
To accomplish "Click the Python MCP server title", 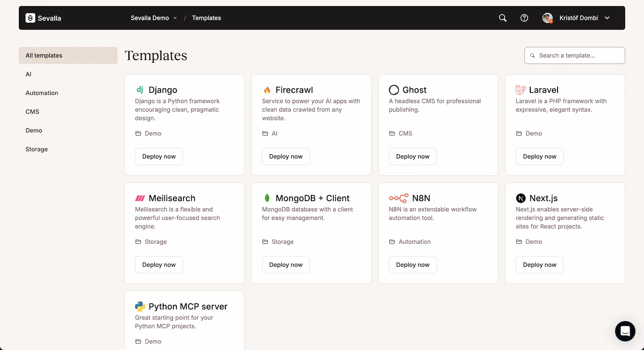I will click(188, 307).
